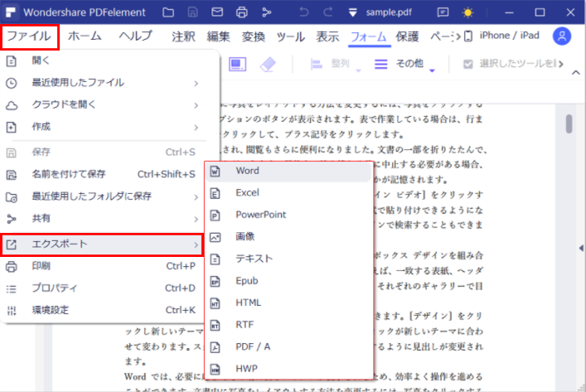Export to PDF / A format
The width and height of the screenshot is (586, 392).
288,346
